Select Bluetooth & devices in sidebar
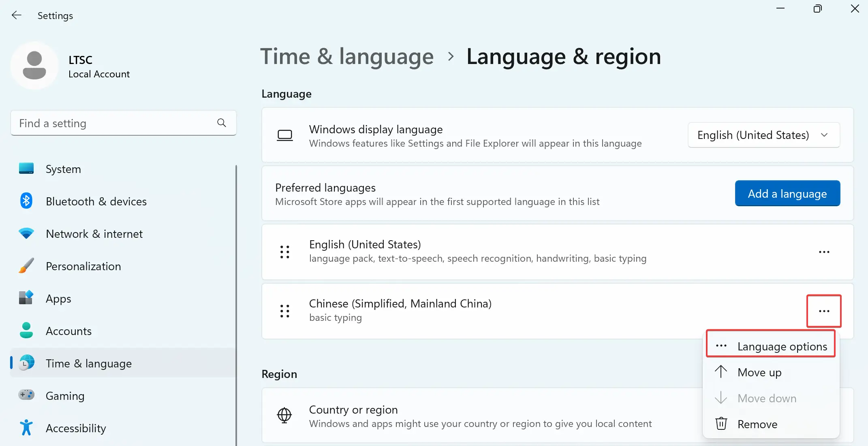This screenshot has width=868, height=446. click(x=96, y=201)
